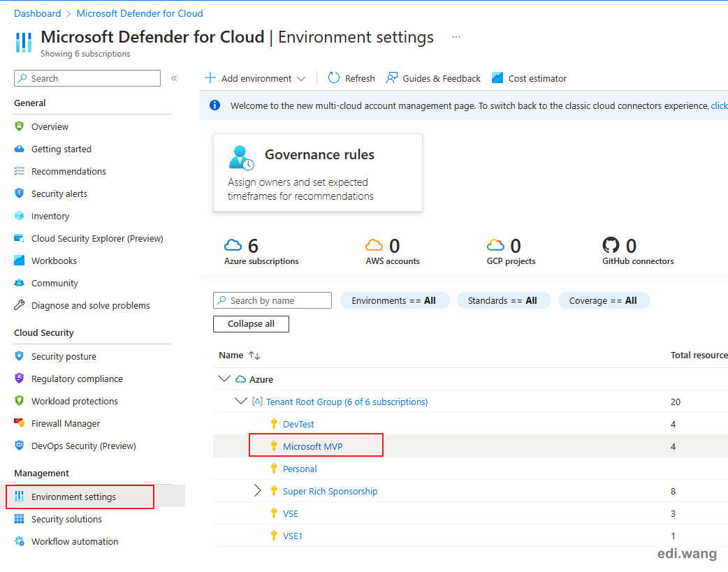Click the AWS accounts cloud icon
Viewport: 728px width, 572px height.
pos(374,245)
